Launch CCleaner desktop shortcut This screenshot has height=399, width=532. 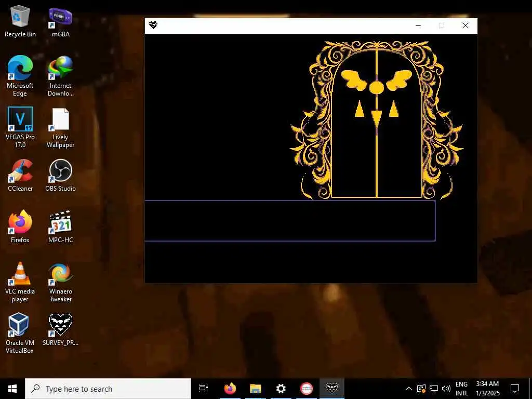click(x=20, y=176)
